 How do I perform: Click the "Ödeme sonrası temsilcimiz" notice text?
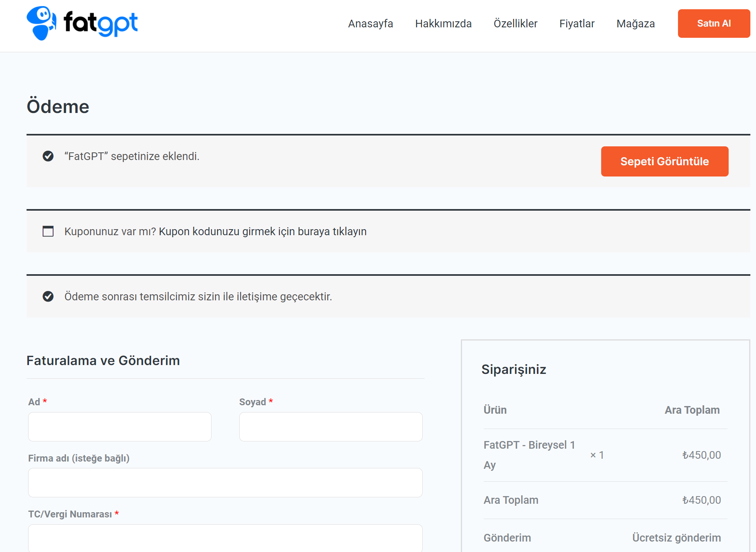pyautogui.click(x=198, y=297)
